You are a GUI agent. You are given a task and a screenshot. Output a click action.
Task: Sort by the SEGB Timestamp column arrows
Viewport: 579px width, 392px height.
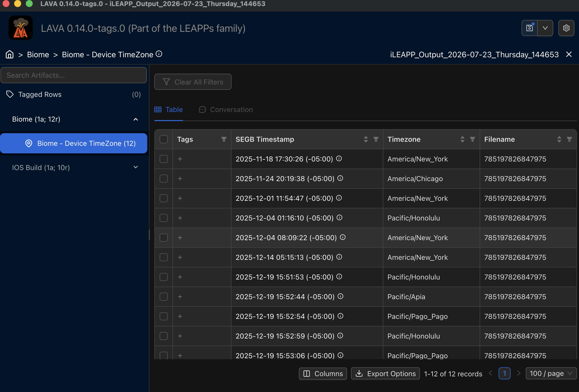point(366,139)
